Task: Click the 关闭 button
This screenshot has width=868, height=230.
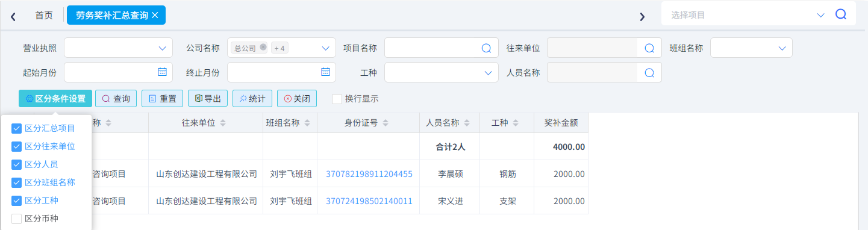Action: coord(297,98)
